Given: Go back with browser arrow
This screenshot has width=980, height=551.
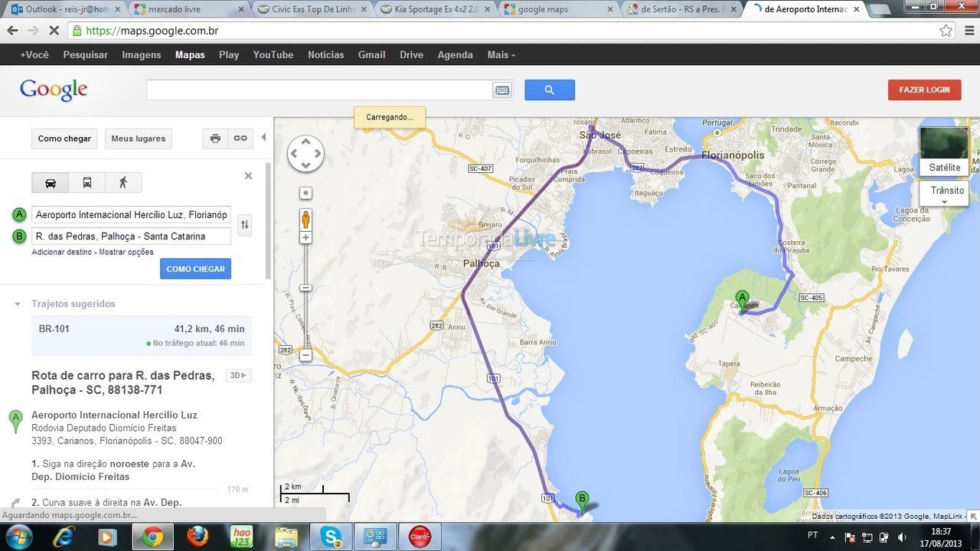Looking at the screenshot, I should coord(12,31).
